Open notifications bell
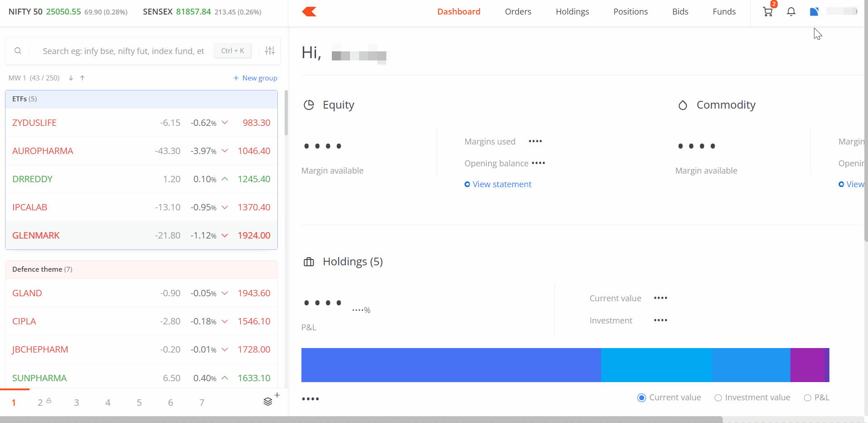 coord(791,12)
